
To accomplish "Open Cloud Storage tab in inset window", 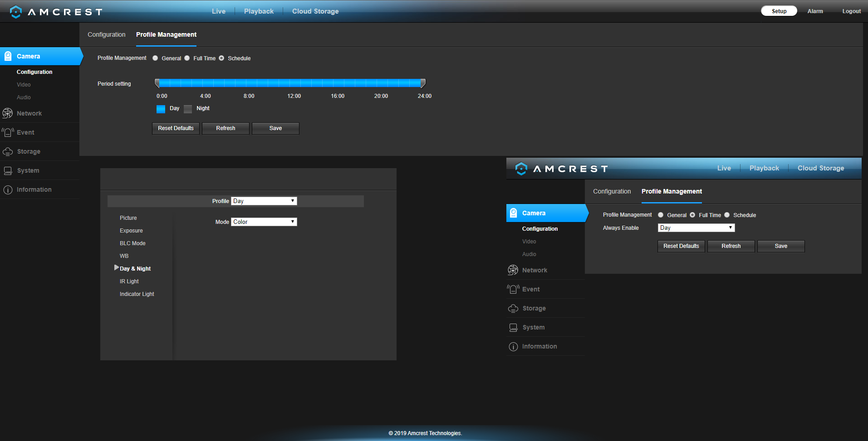I will click(x=821, y=168).
